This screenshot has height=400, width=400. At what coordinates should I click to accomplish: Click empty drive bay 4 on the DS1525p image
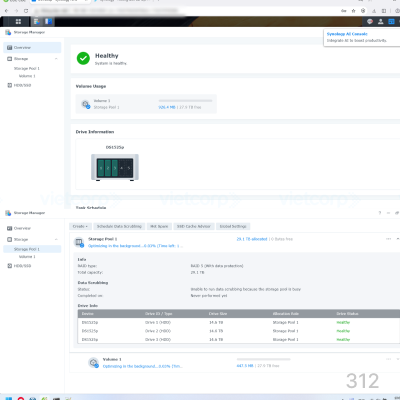(122, 168)
